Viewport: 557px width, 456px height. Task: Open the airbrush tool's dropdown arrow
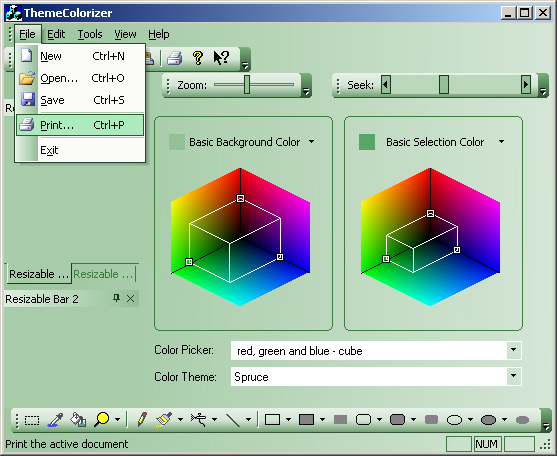click(x=214, y=419)
